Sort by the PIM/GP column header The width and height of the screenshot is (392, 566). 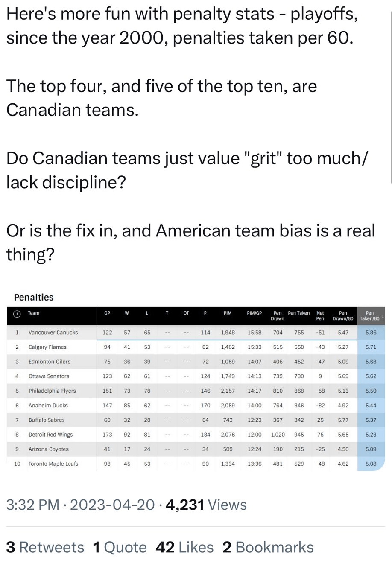[254, 313]
